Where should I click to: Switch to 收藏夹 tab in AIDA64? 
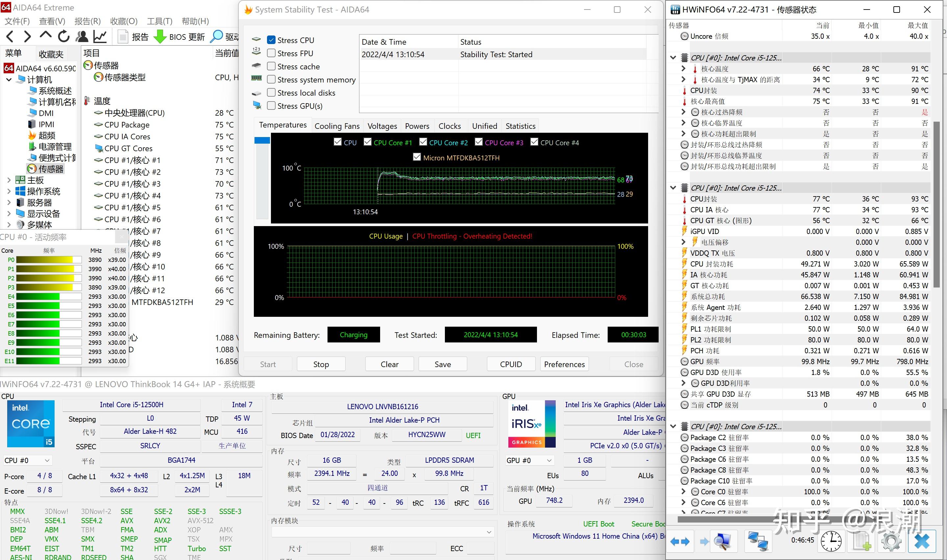(x=51, y=54)
